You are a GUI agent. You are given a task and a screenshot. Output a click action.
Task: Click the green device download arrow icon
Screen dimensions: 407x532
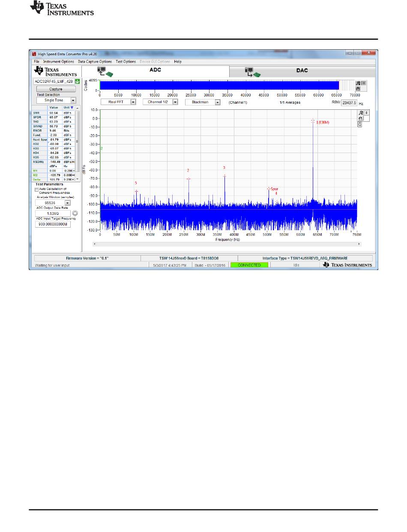[77, 81]
